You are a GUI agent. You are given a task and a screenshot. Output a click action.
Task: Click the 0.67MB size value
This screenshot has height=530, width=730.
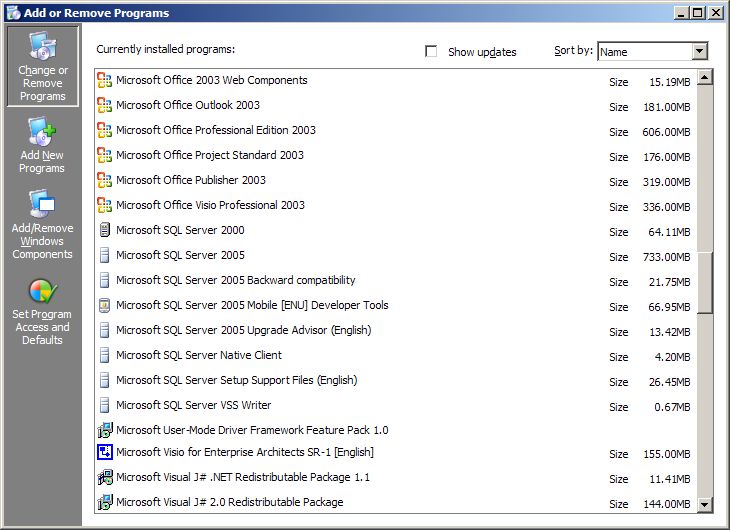pyautogui.click(x=672, y=407)
